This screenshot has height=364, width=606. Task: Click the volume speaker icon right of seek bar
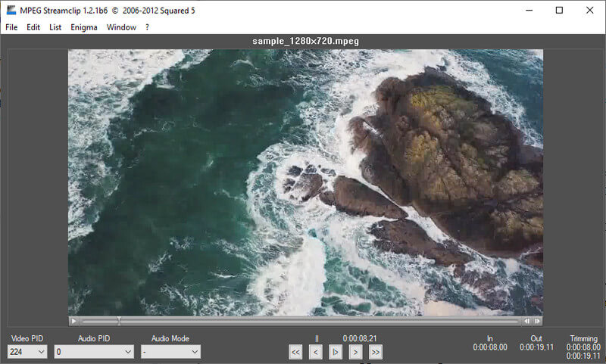pyautogui.click(x=527, y=321)
